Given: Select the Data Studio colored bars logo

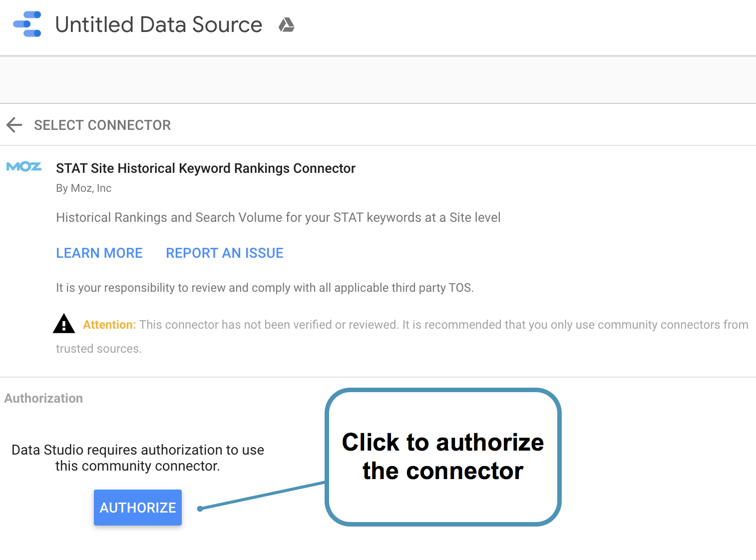Looking at the screenshot, I should [x=27, y=24].
